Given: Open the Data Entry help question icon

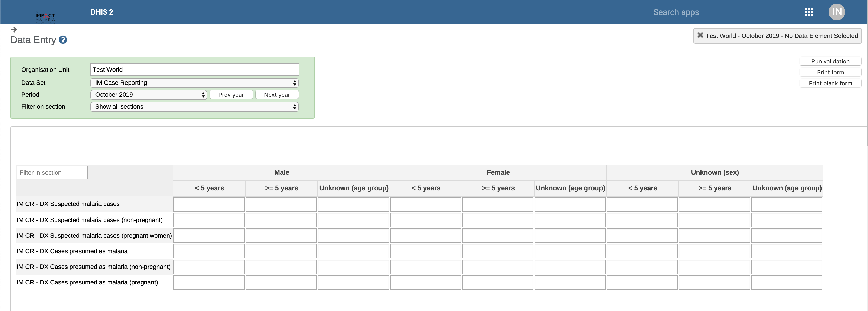Looking at the screenshot, I should point(63,40).
